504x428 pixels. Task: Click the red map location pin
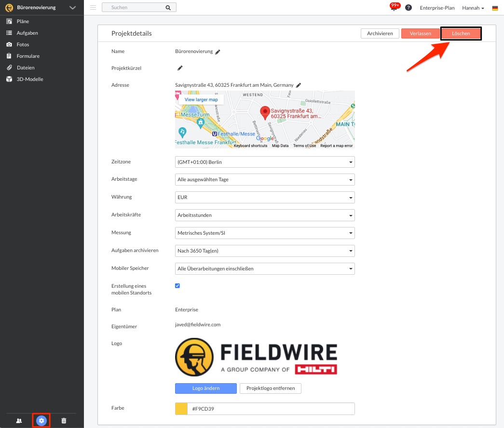point(265,112)
